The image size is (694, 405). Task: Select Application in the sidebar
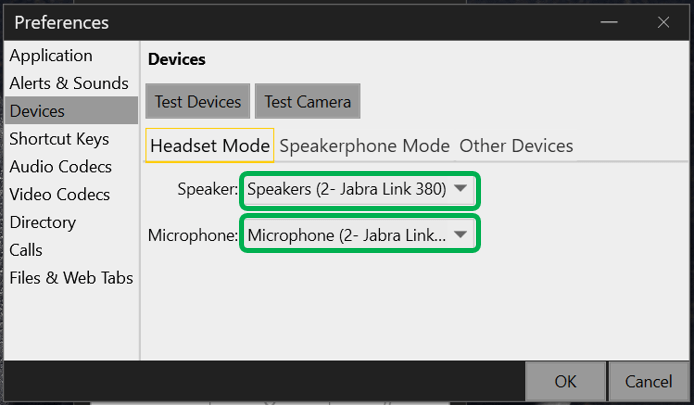[51, 56]
